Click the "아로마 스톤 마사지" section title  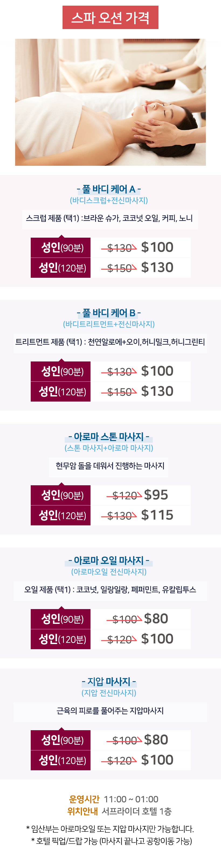(109, 437)
